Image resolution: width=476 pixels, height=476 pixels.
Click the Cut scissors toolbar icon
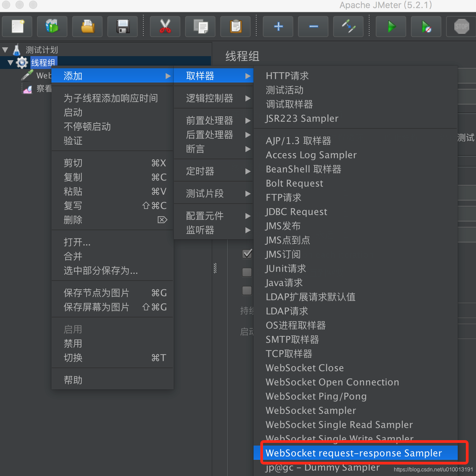[165, 26]
